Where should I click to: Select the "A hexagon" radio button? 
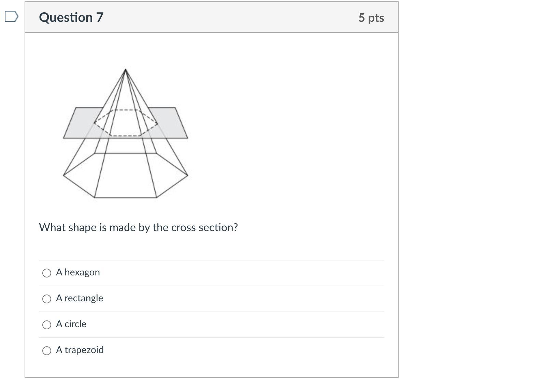pyautogui.click(x=47, y=273)
